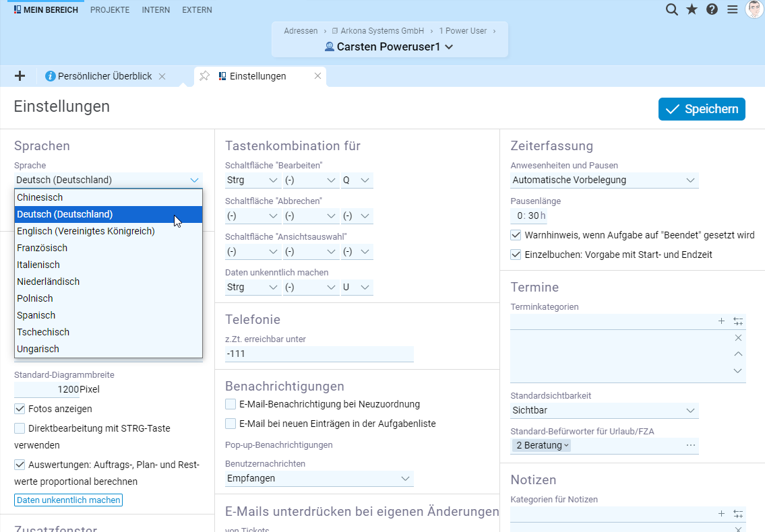Go to Adressen breadcrumb link
Screen dimensions: 765x532
(x=301, y=31)
